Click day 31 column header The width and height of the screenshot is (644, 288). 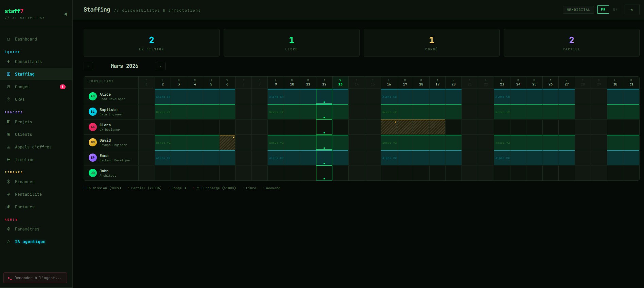[x=631, y=83]
